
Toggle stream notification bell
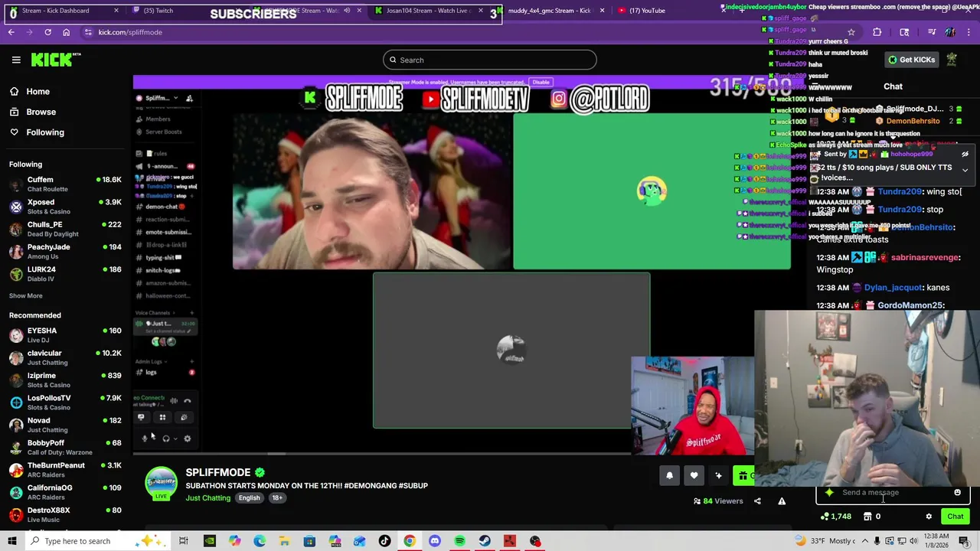pyautogui.click(x=669, y=476)
